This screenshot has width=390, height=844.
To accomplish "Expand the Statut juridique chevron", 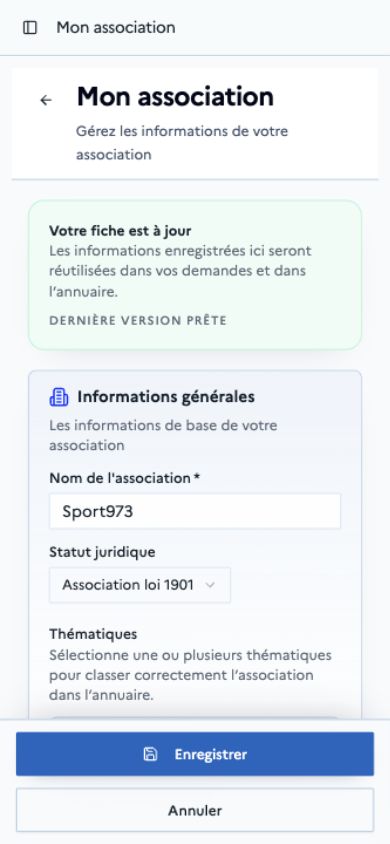I will (x=210, y=585).
